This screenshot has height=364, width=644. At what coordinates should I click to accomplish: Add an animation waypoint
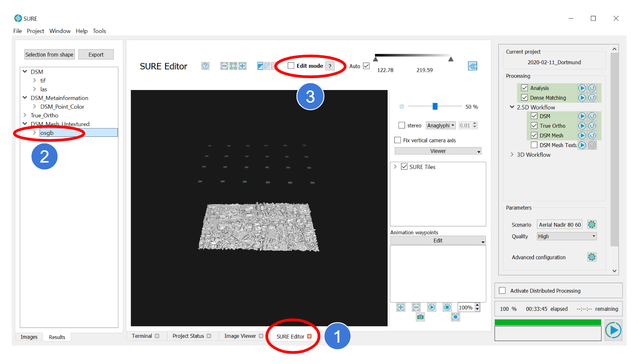coord(401,307)
